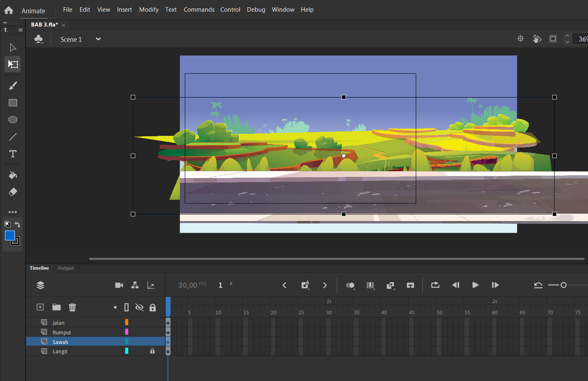Click the Add Camera icon in timeline
This screenshot has height=381, width=588.
(x=119, y=285)
